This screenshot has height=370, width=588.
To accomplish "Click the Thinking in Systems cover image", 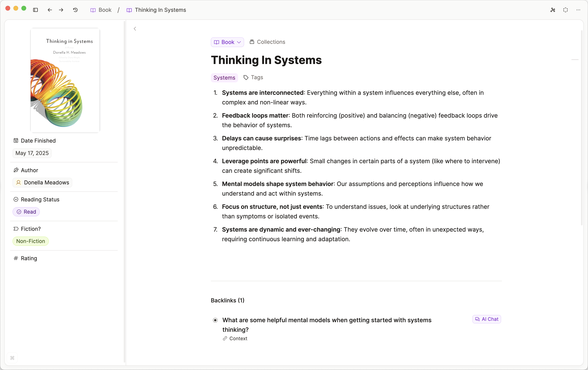I will click(65, 80).
